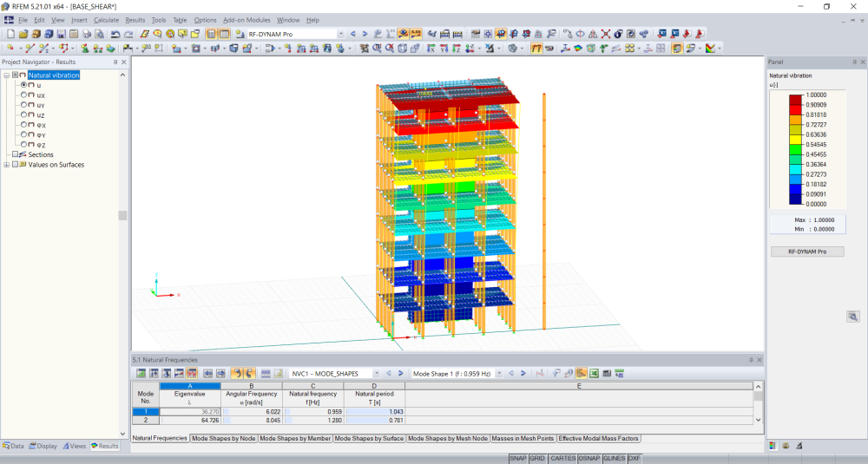Open the Add-on Modules menu
Image resolution: width=868 pixels, height=464 pixels.
(247, 20)
